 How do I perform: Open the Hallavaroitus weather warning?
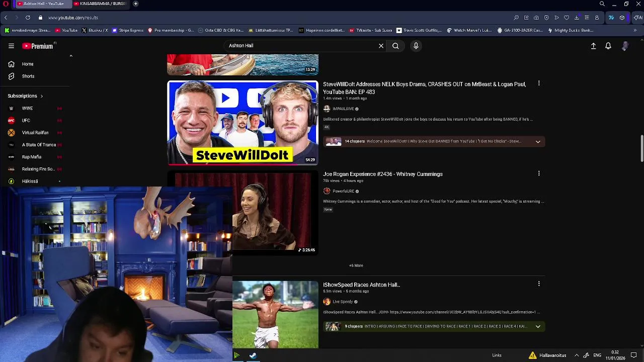(547, 355)
